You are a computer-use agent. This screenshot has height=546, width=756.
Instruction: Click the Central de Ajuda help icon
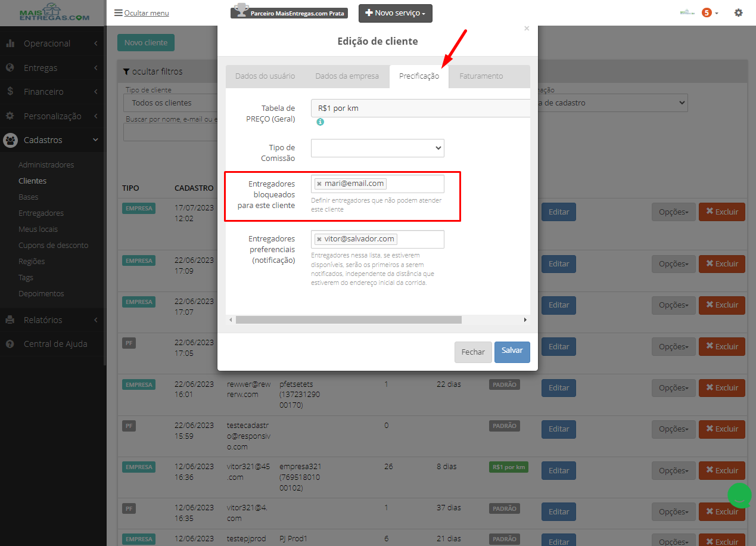click(10, 344)
